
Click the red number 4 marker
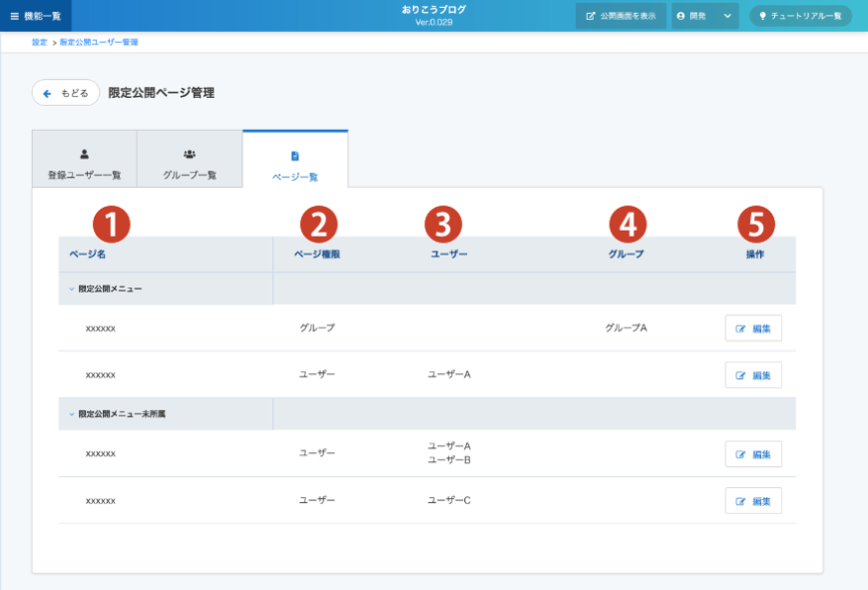[627, 225]
